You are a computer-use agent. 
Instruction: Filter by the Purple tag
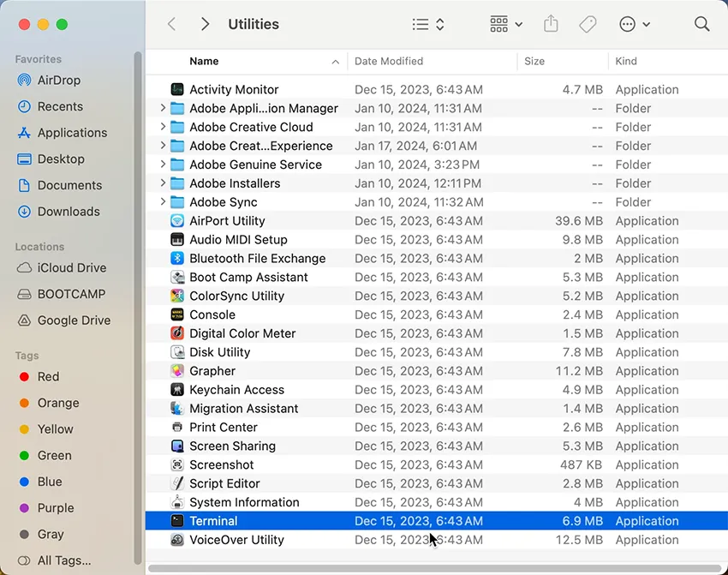(46, 507)
